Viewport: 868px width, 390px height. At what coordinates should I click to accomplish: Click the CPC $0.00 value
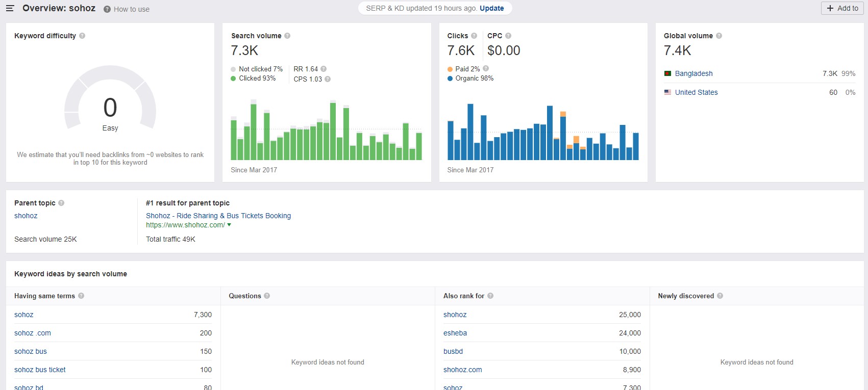(504, 50)
